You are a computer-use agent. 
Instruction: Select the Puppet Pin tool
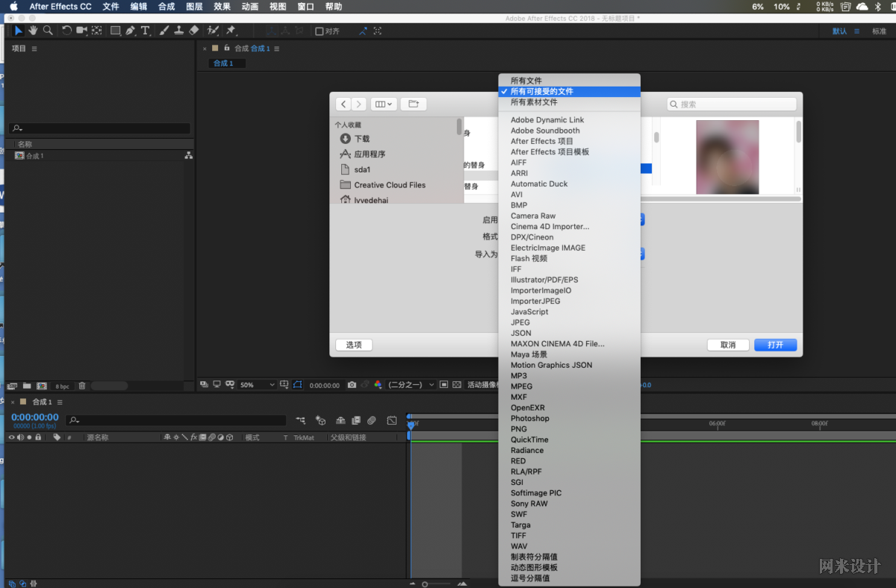(x=231, y=31)
